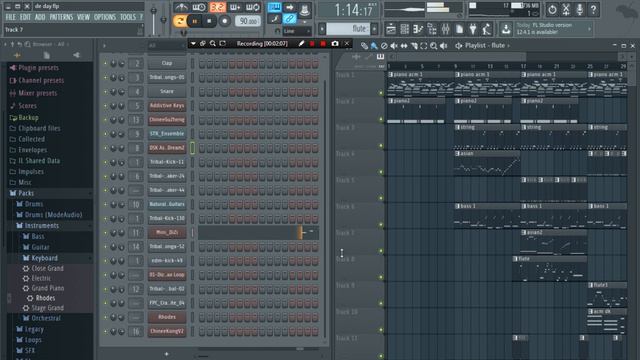
Task: Pause playback with the pause button
Action: tap(195, 21)
